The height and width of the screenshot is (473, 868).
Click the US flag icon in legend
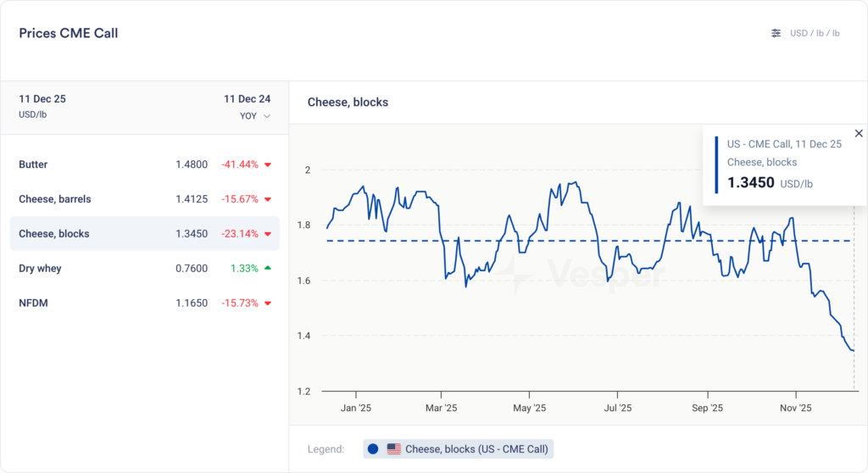tap(393, 449)
